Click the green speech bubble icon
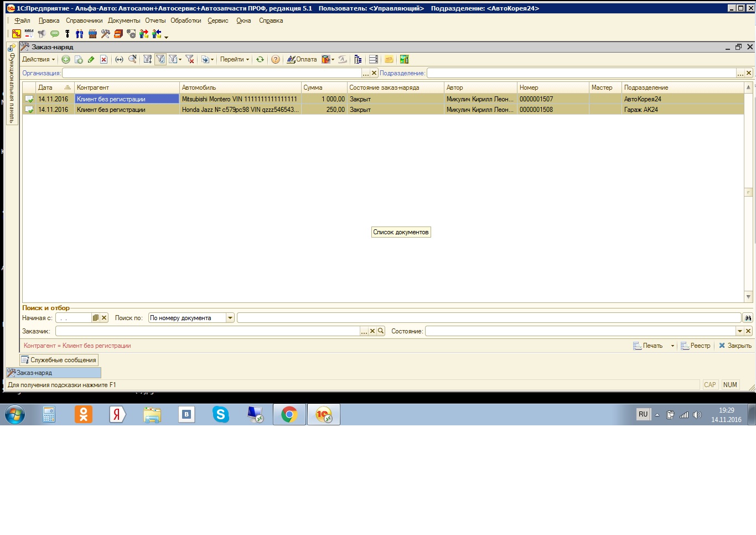Image resolution: width=756 pixels, height=535 pixels. point(55,34)
